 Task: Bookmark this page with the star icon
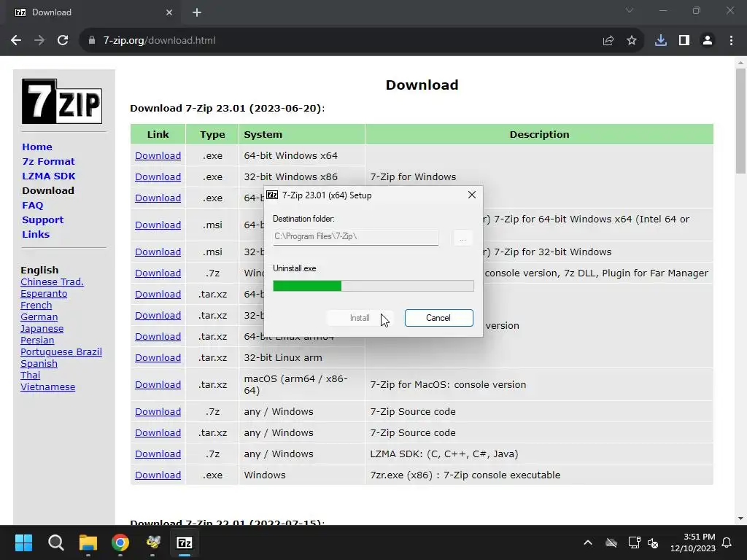click(632, 41)
